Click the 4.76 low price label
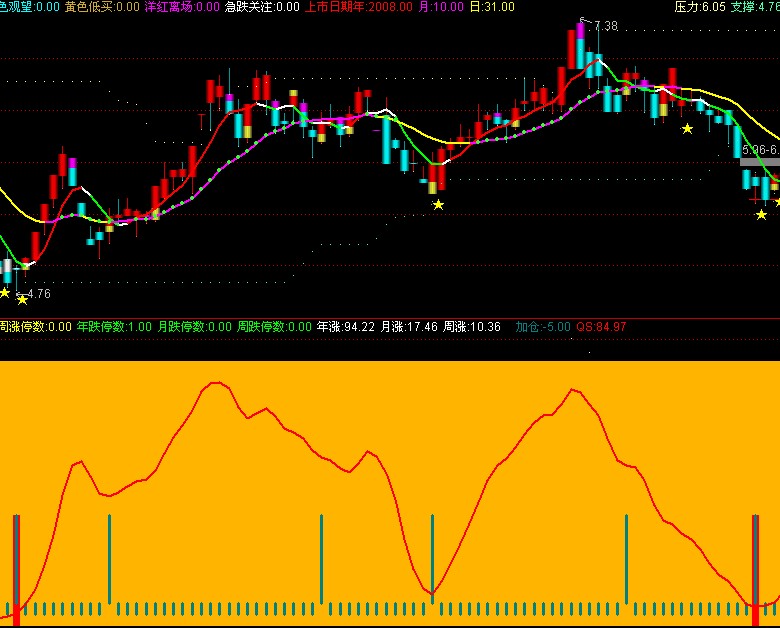This screenshot has height=628, width=780. (x=39, y=294)
